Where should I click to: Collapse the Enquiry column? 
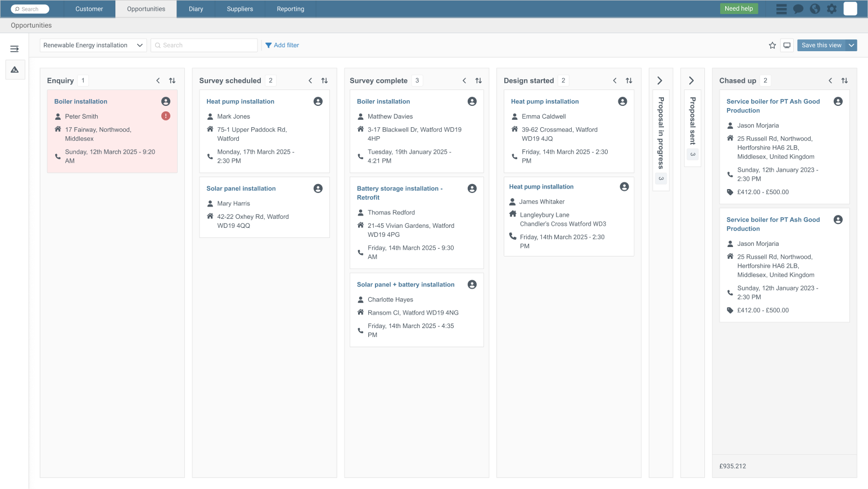point(158,80)
